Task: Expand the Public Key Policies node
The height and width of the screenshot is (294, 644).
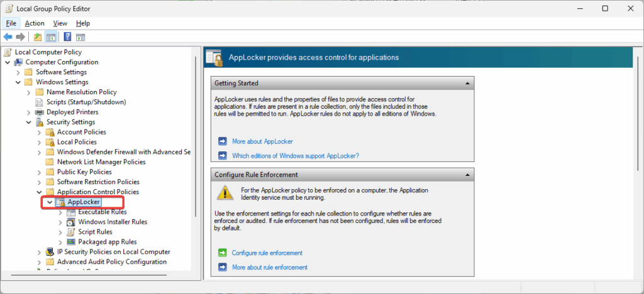Action: pos(40,171)
